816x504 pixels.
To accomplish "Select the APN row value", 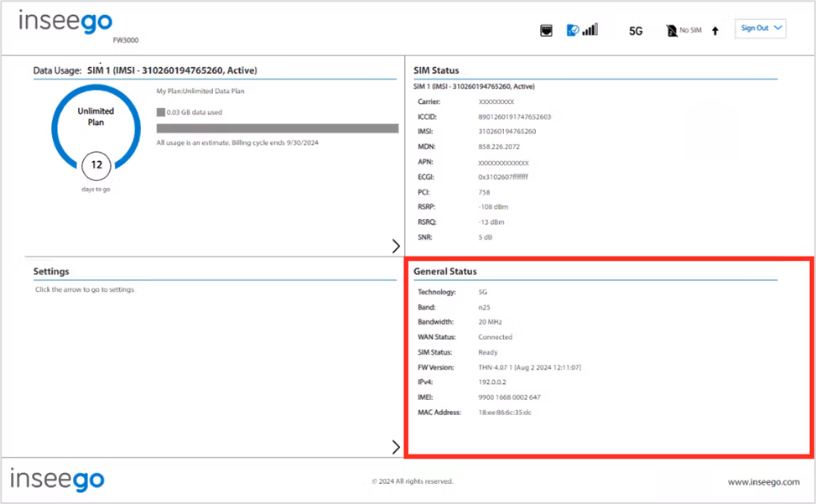I will coord(504,163).
